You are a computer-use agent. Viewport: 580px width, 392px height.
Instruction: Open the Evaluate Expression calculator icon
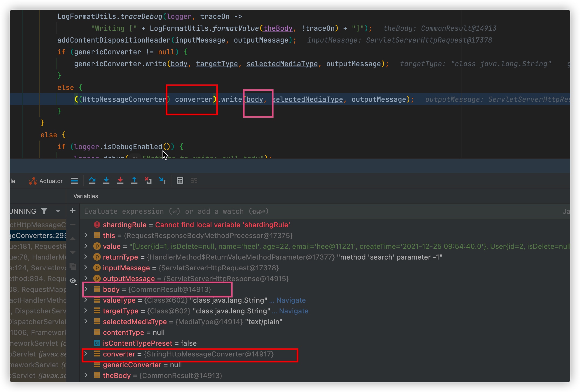tap(180, 180)
